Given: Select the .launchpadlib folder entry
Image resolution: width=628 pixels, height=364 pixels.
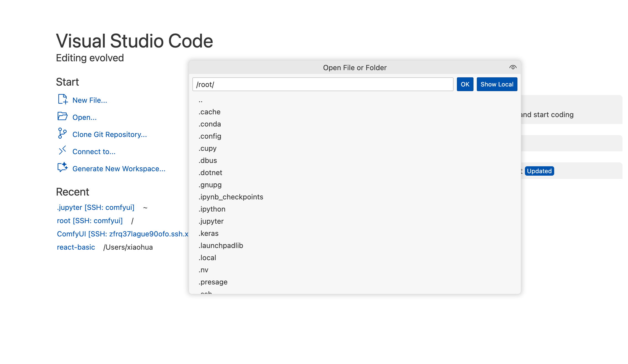Looking at the screenshot, I should pyautogui.click(x=355, y=246).
